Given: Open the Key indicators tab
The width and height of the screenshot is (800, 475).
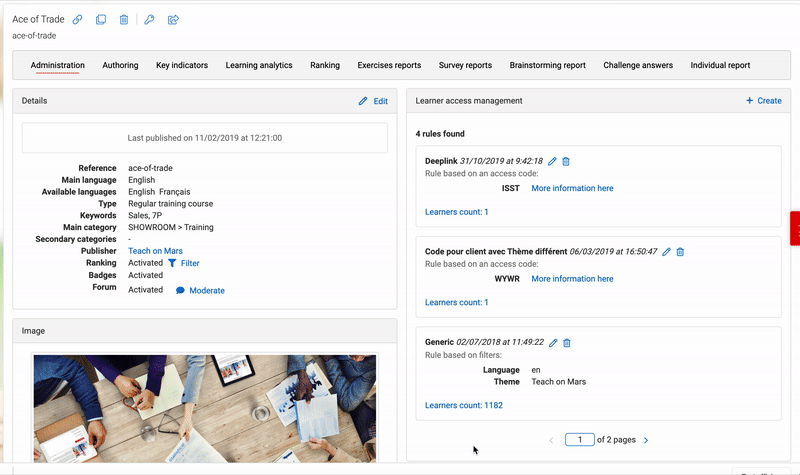Looking at the screenshot, I should (x=182, y=65).
